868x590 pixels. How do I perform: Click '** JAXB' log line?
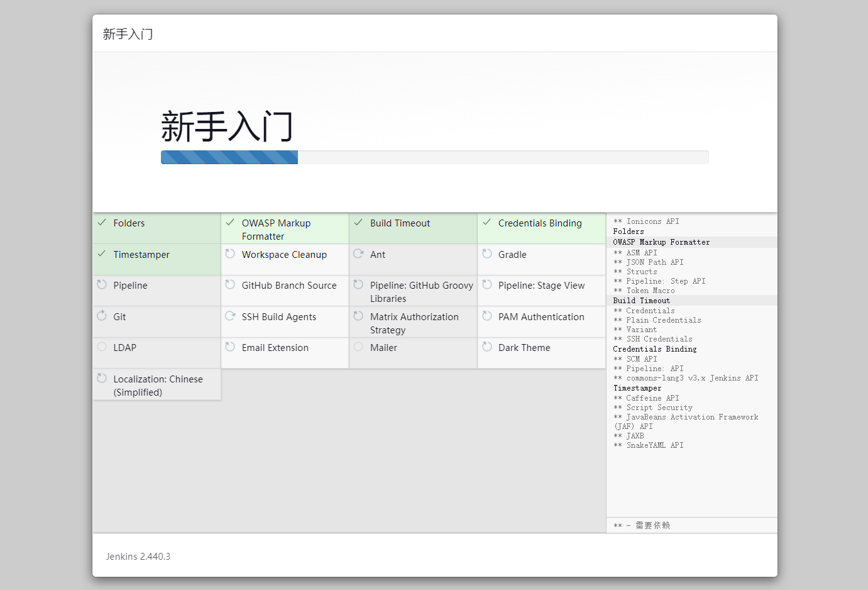pyautogui.click(x=629, y=436)
